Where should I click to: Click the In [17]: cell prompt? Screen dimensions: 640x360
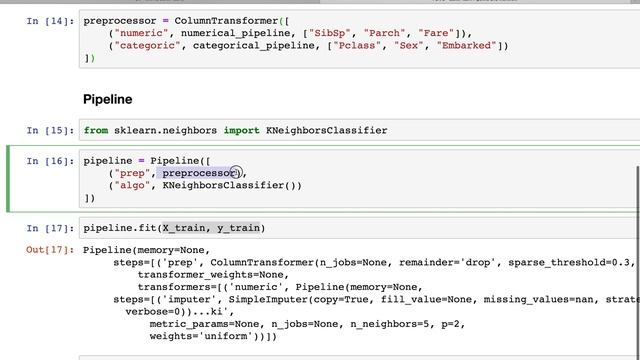point(50,228)
